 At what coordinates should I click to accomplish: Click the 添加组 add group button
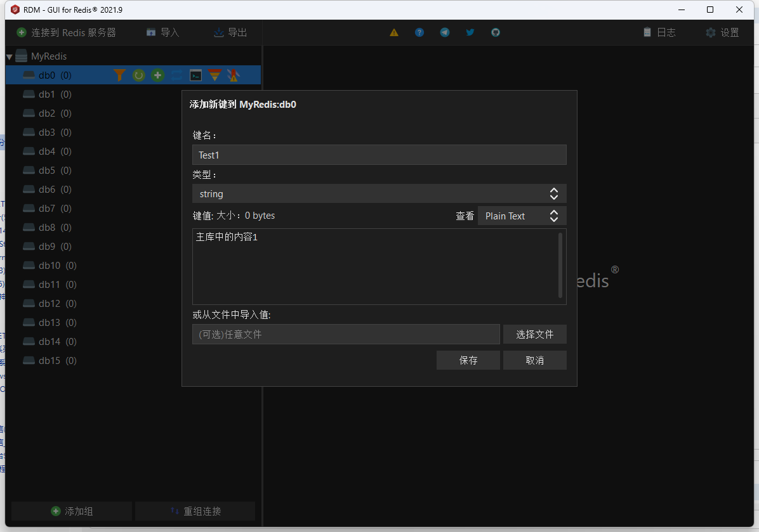pyautogui.click(x=72, y=511)
